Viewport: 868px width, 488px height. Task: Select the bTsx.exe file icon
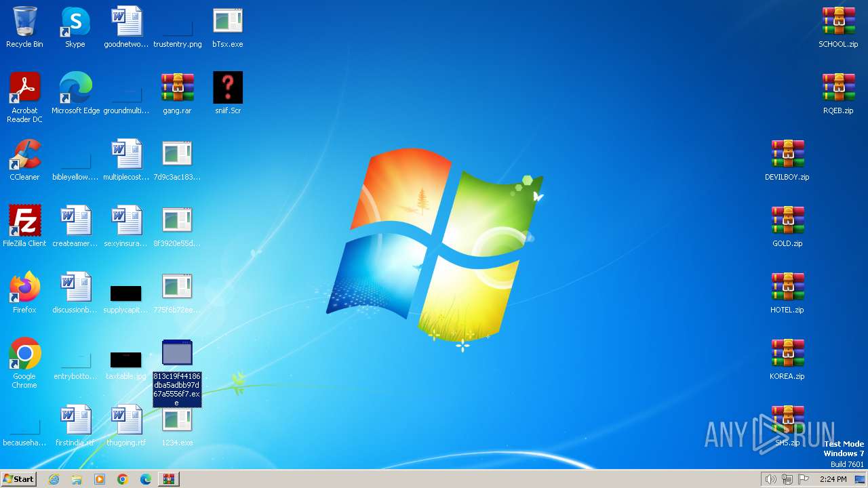pos(228,22)
